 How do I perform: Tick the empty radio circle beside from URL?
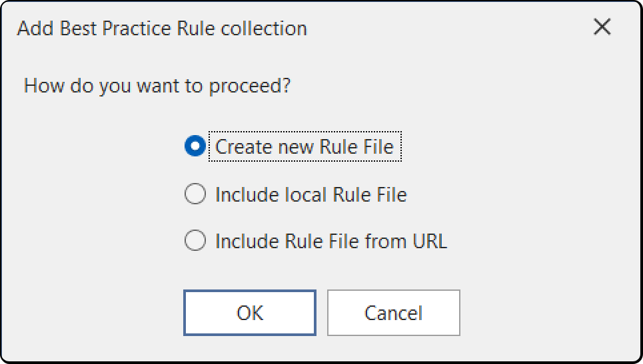195,240
